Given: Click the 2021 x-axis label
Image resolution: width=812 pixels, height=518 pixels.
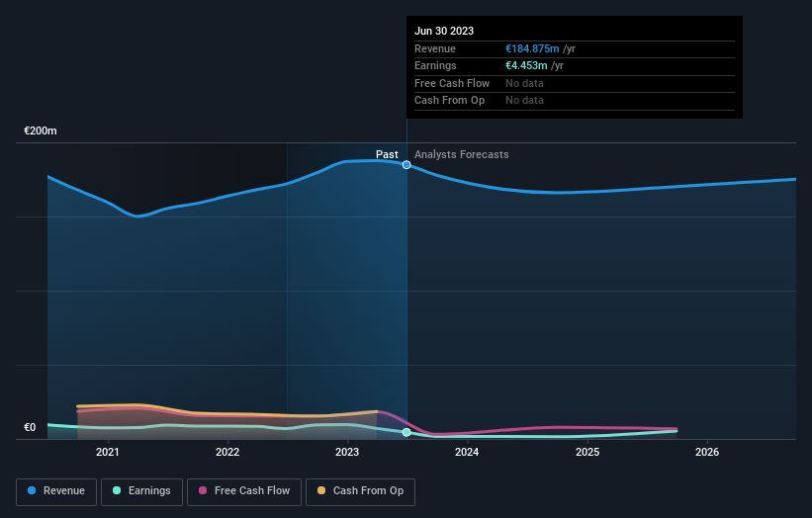Looking at the screenshot, I should pyautogui.click(x=107, y=452).
